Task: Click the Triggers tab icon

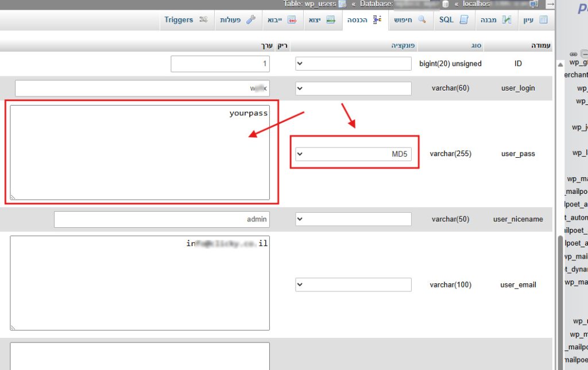Action: coord(203,20)
